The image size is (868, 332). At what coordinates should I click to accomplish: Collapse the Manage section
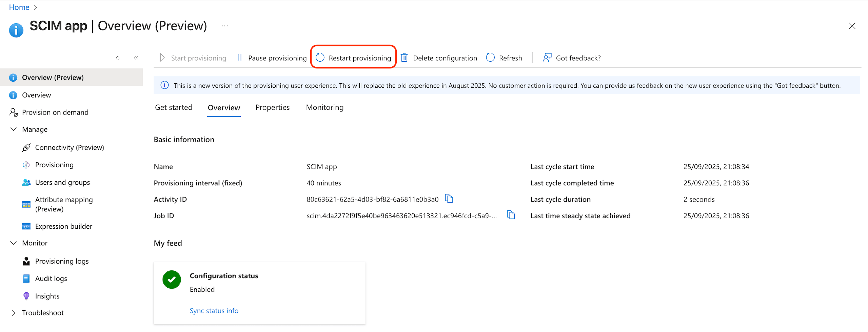13,129
